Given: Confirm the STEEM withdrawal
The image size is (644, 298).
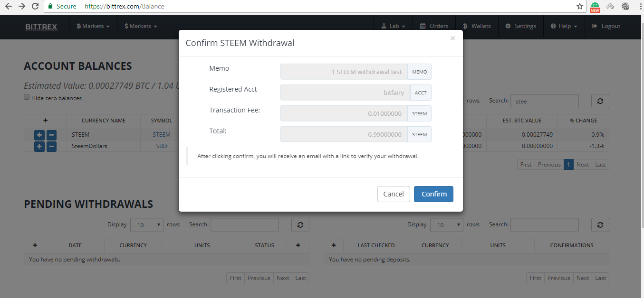Looking at the screenshot, I should 434,194.
